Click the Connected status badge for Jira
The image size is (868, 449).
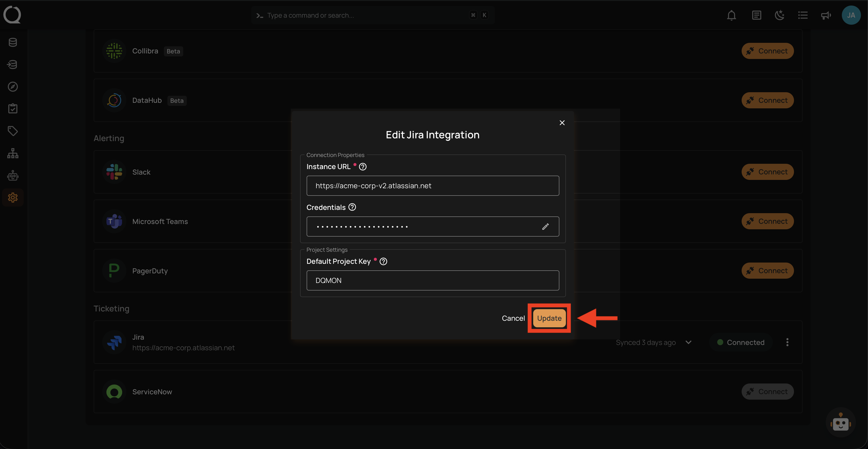741,342
